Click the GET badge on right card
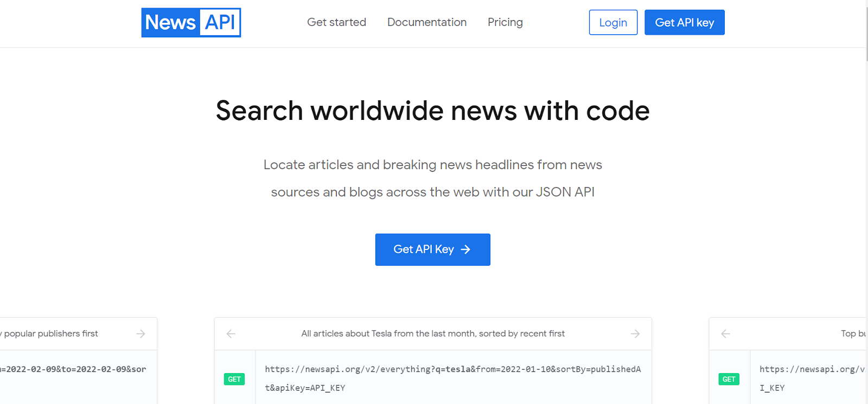Screen dimensions: 868x404 (729, 379)
